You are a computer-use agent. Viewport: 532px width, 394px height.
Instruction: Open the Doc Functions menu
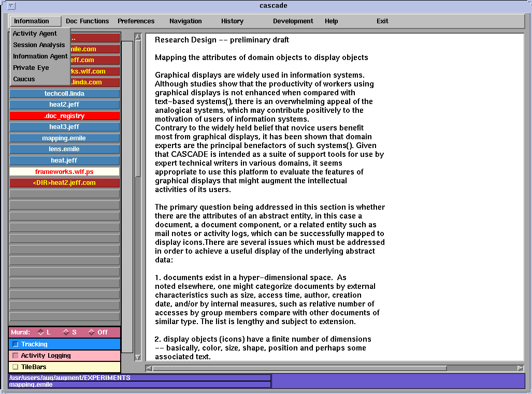click(87, 21)
